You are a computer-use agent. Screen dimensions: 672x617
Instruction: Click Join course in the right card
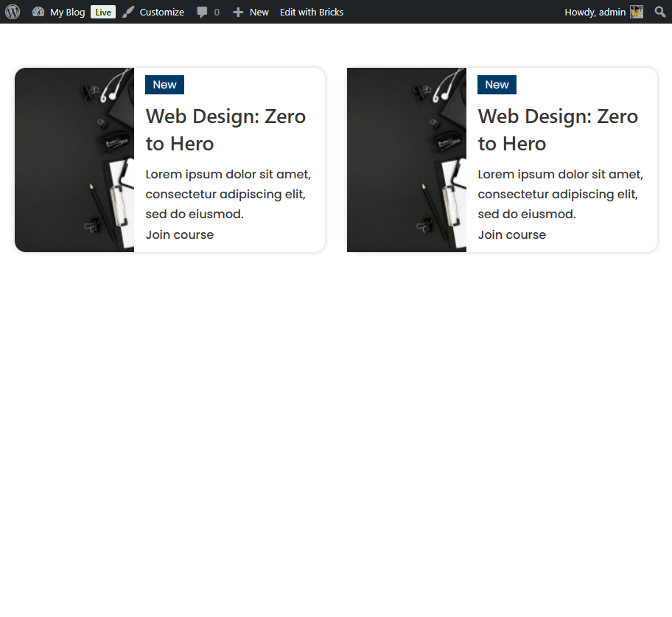(x=512, y=234)
